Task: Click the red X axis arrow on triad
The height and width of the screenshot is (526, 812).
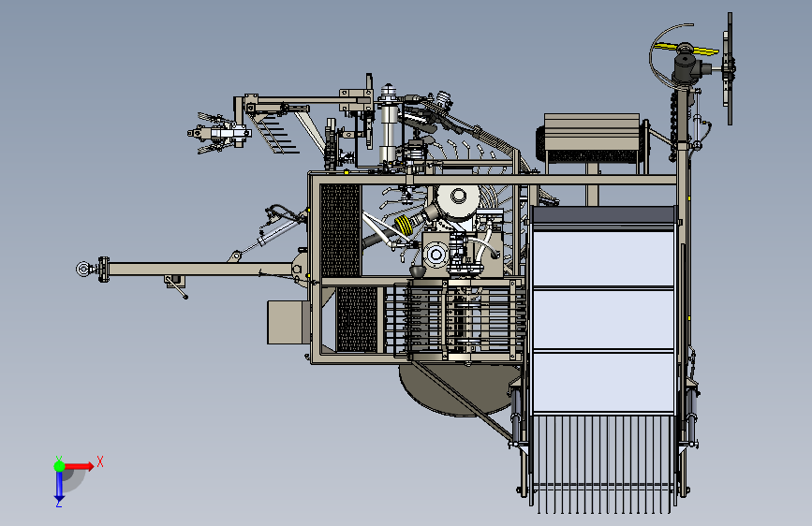Action: 79,466
